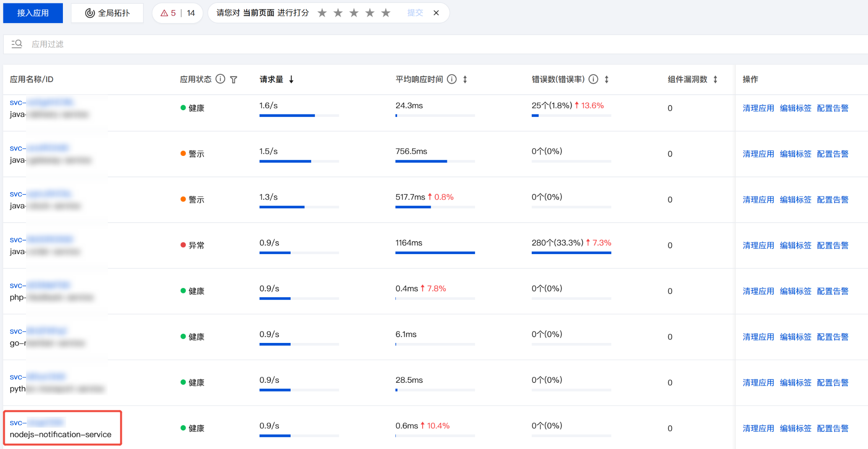Screen dimensions: 868x449
Task: Select the third rating star
Action: pyautogui.click(x=354, y=13)
